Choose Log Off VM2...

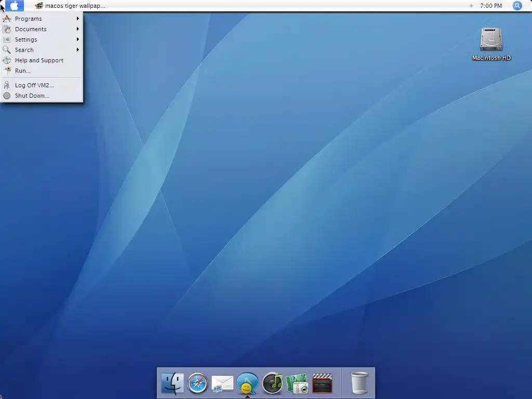(x=42, y=85)
